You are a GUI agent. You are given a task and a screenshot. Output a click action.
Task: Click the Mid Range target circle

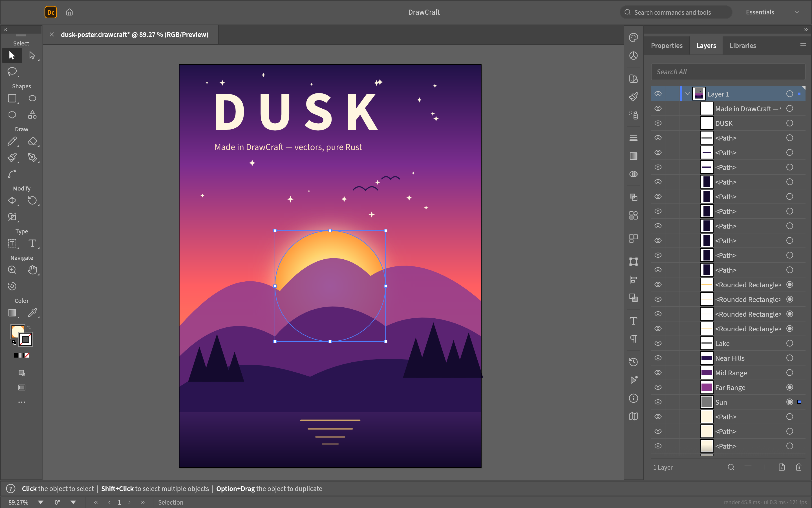coord(789,373)
